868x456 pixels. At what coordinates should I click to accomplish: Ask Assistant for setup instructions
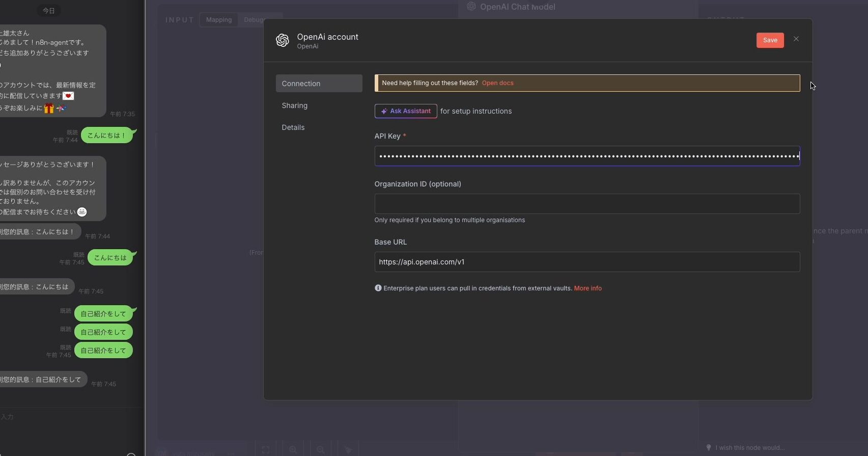(406, 111)
